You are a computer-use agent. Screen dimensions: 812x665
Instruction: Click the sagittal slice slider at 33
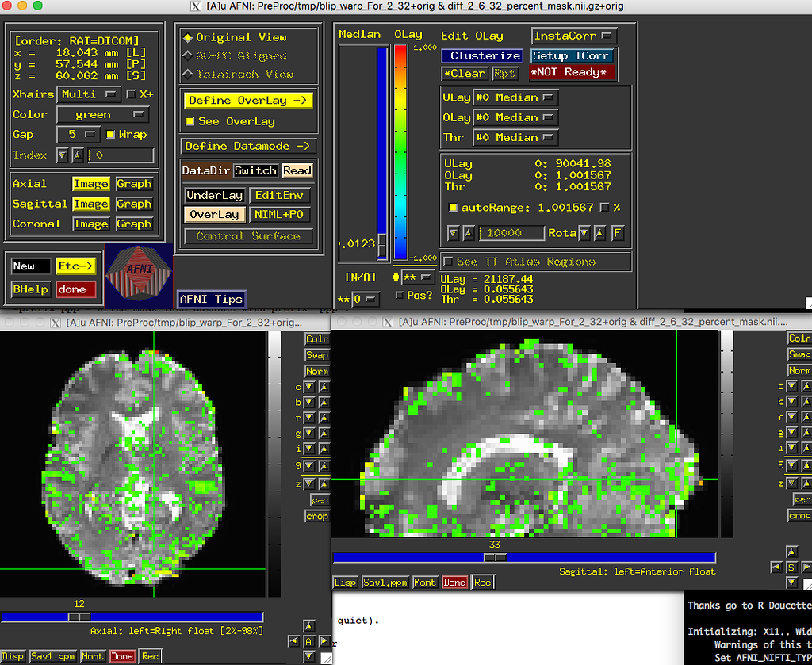tap(495, 557)
